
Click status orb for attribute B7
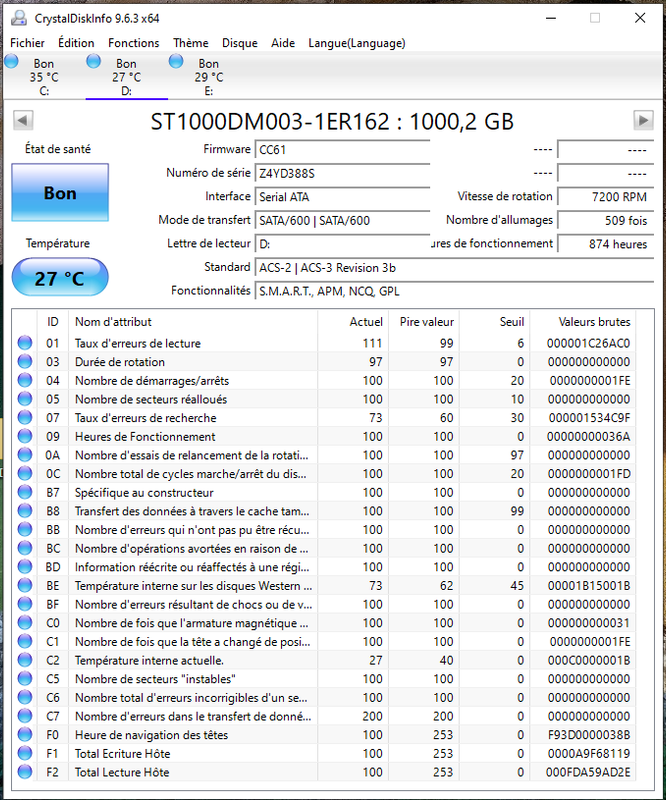tap(24, 492)
